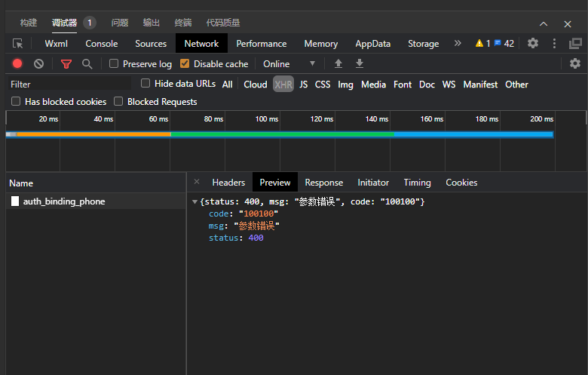588x375 pixels.
Task: Import HAR file upload arrow
Action: [338, 63]
